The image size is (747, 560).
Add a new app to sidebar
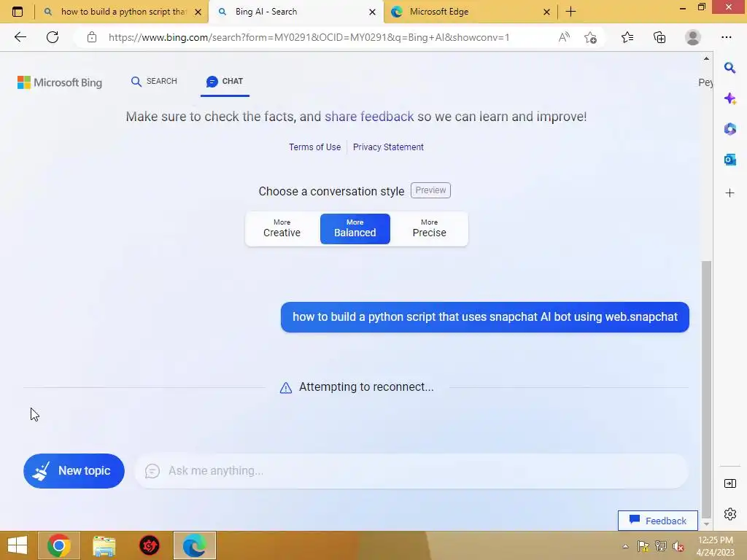[729, 192]
